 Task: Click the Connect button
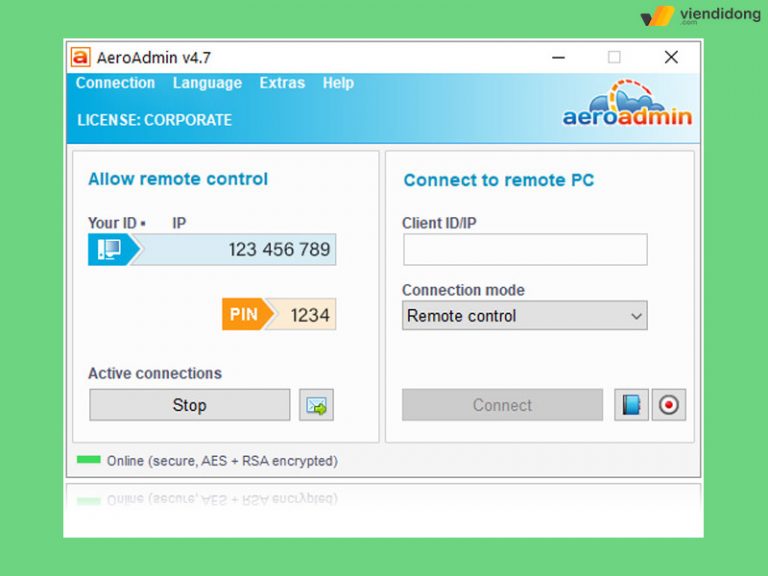502,405
